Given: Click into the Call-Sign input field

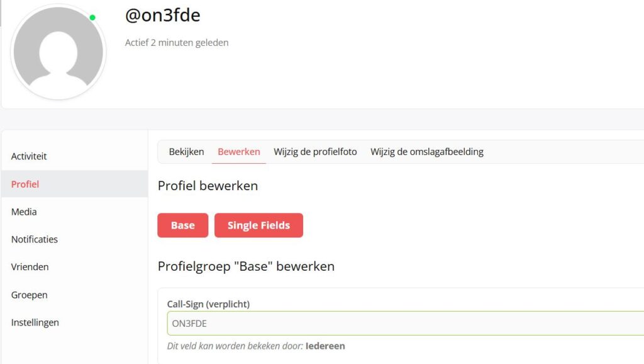Looking at the screenshot, I should (x=402, y=324).
